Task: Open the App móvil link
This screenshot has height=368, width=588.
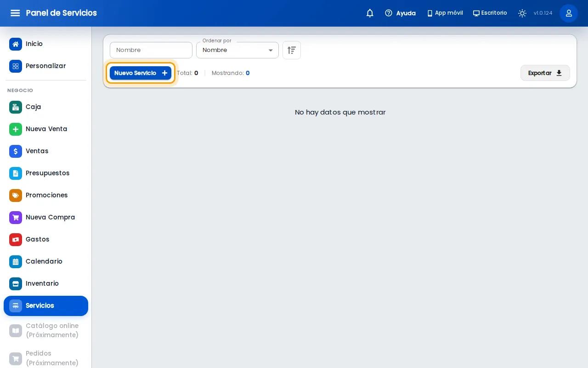Action: (445, 13)
